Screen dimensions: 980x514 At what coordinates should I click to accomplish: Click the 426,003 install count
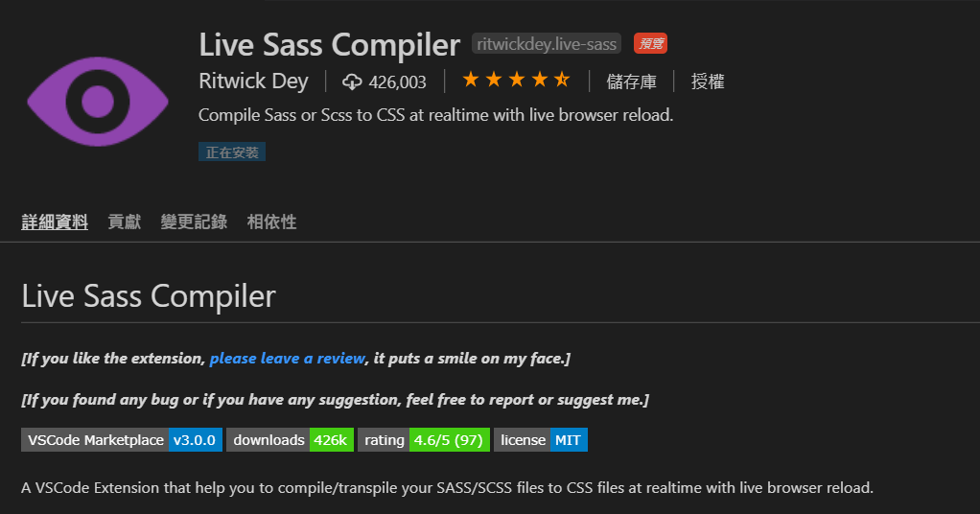(398, 82)
